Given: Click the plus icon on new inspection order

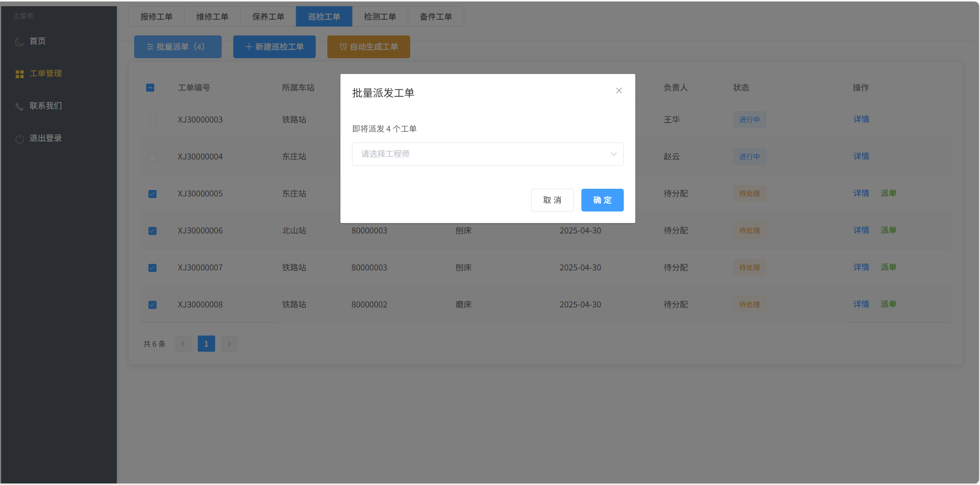Looking at the screenshot, I should coord(249,47).
